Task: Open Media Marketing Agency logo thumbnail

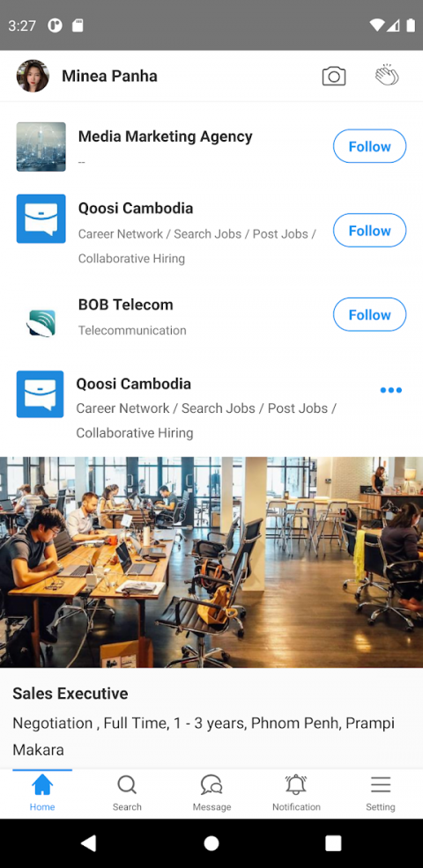Action: [x=41, y=147]
